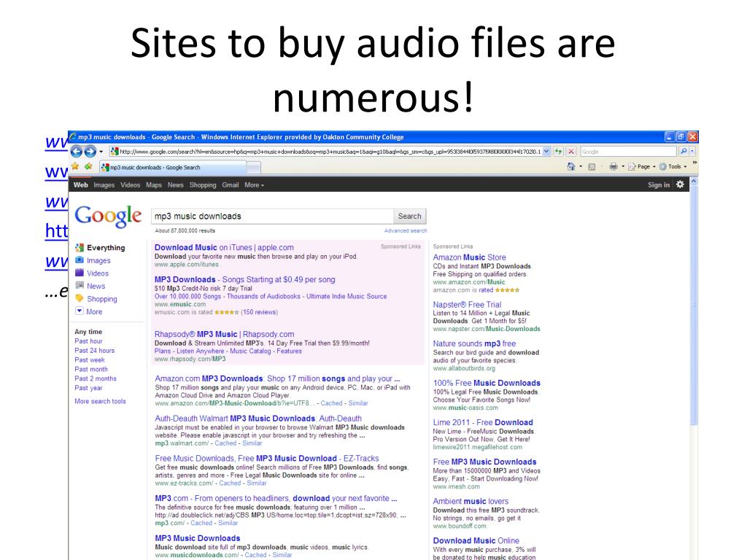Click the magnifier icon of the browser search box
This screenshot has width=747, height=560.
click(x=683, y=152)
